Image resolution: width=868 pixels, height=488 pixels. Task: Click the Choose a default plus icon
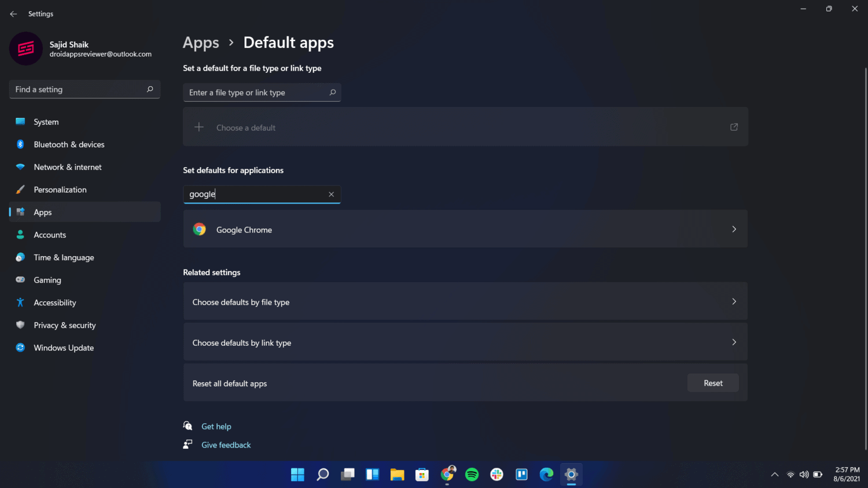(199, 127)
